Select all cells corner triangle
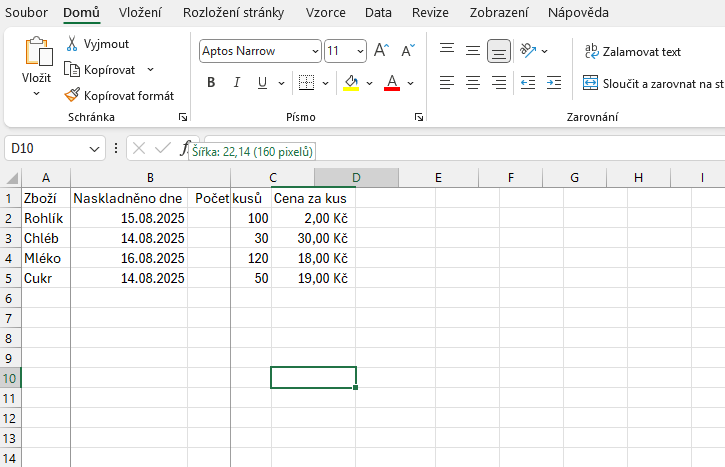Screen dimensions: 725x467 click(12, 178)
